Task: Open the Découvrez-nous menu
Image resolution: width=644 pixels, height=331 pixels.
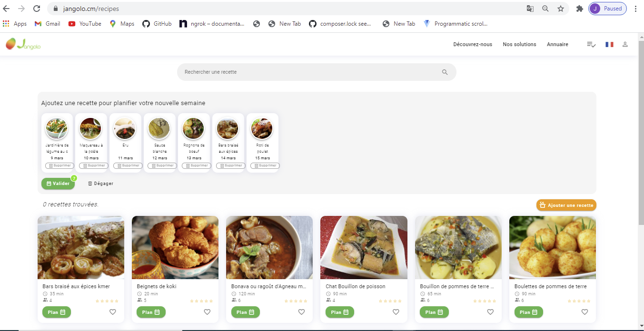Action: [x=473, y=44]
